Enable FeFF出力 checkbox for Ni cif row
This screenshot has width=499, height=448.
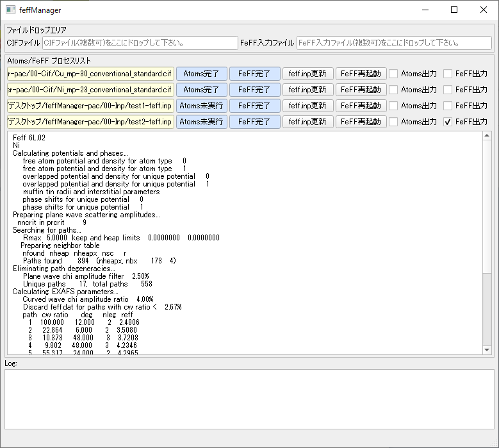tap(448, 90)
